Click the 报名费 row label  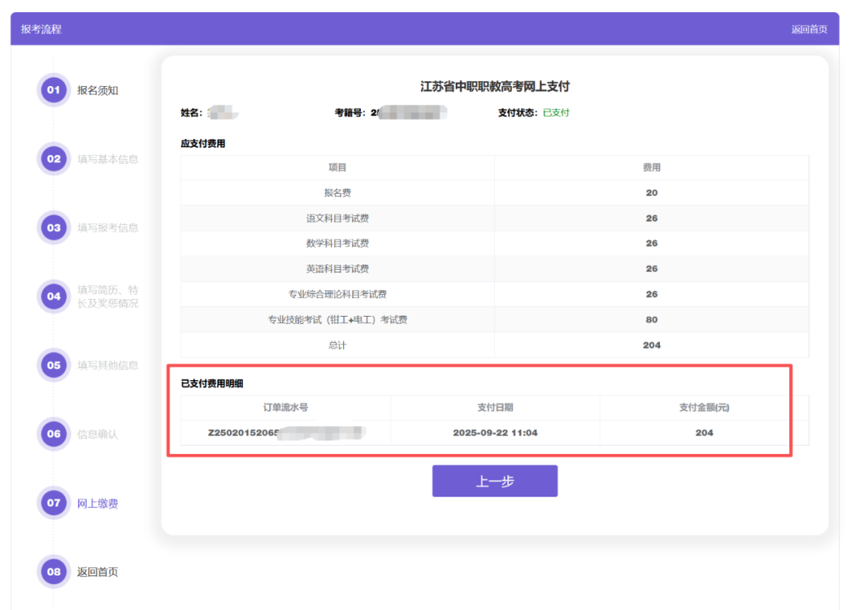[337, 193]
